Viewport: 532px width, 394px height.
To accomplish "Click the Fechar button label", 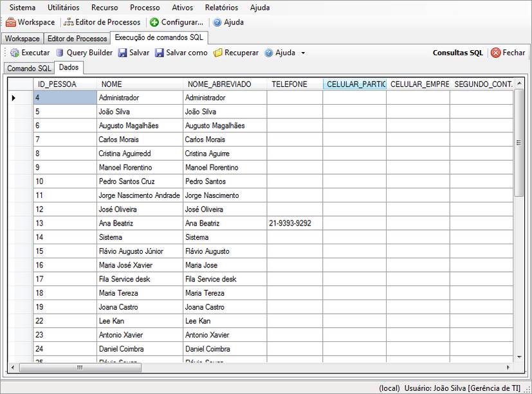I will 514,53.
